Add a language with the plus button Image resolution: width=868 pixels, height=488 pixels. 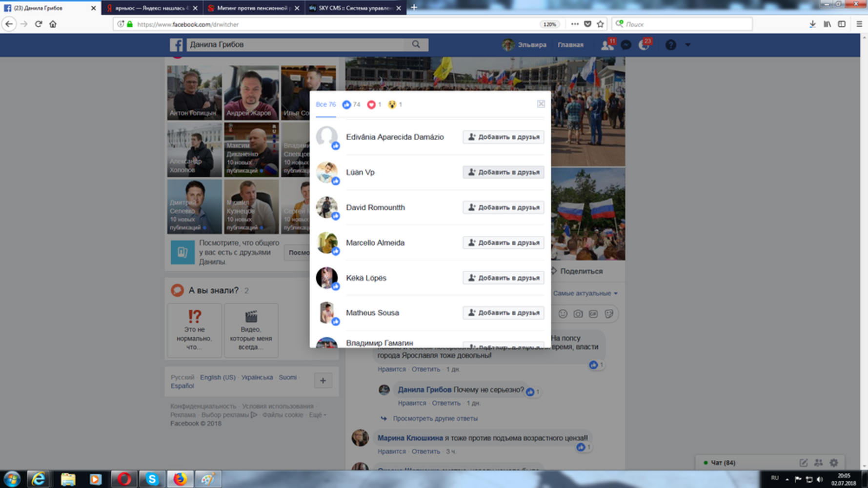[323, 381]
